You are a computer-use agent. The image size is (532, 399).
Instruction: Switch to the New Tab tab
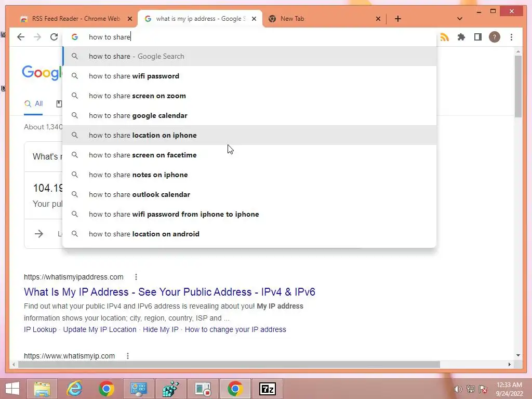[322, 19]
